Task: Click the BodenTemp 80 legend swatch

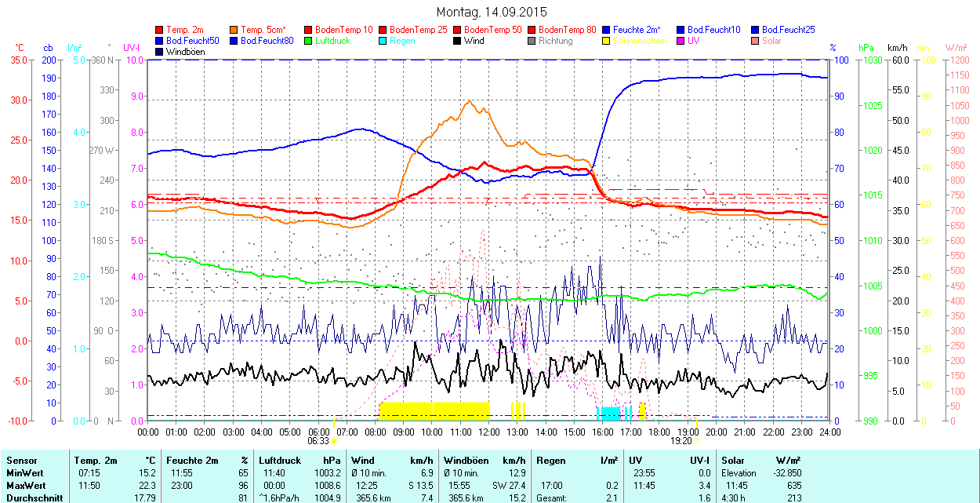Action: click(x=531, y=30)
